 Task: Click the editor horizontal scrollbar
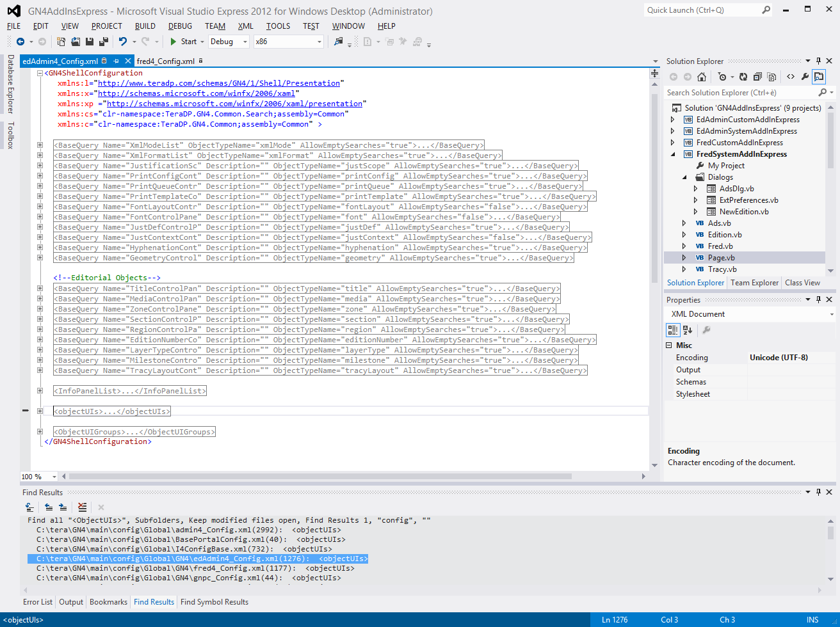[320, 477]
